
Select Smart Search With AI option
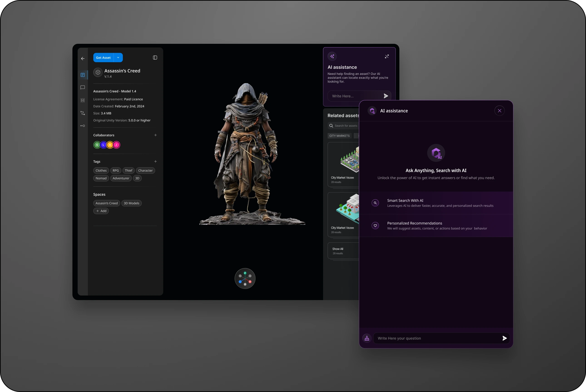click(x=436, y=203)
